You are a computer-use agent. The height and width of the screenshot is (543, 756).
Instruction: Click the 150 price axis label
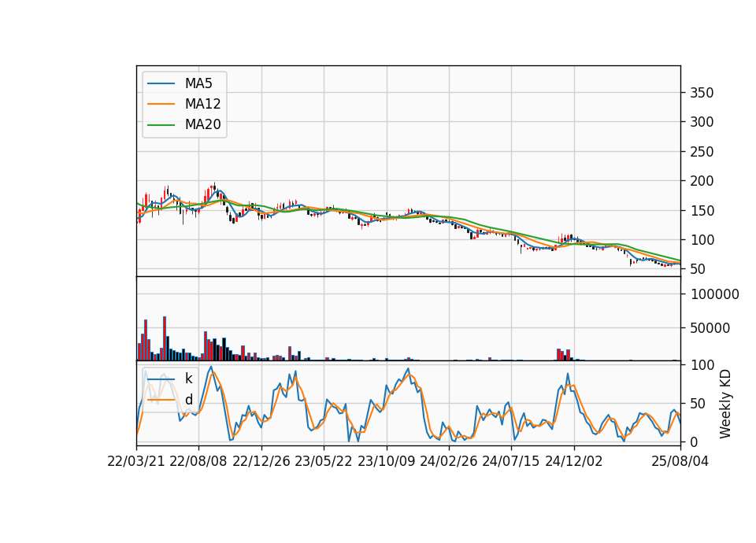point(702,211)
